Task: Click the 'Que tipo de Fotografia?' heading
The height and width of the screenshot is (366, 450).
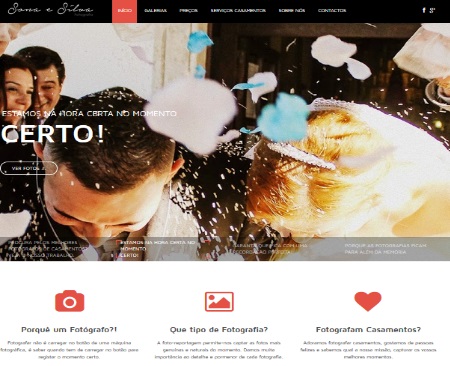Action: click(219, 330)
